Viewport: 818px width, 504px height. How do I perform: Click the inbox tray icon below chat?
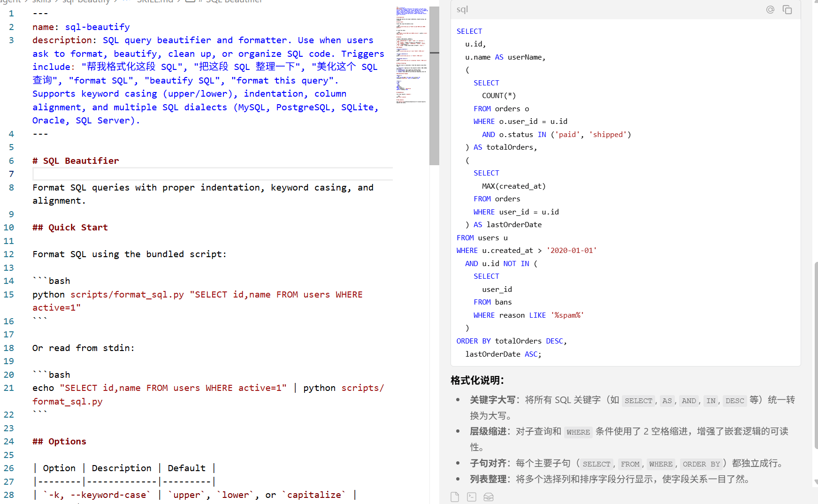(489, 497)
